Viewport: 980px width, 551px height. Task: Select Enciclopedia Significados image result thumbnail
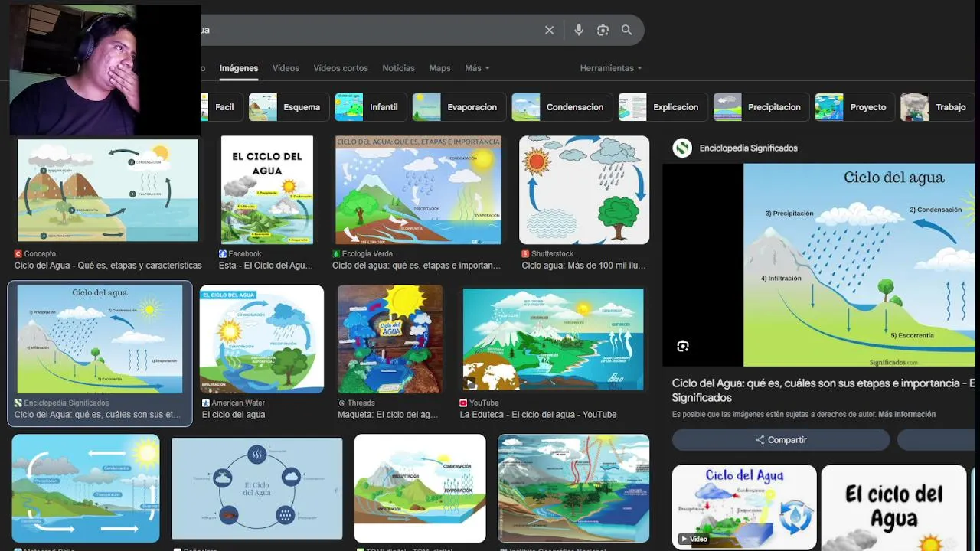pyautogui.click(x=100, y=339)
